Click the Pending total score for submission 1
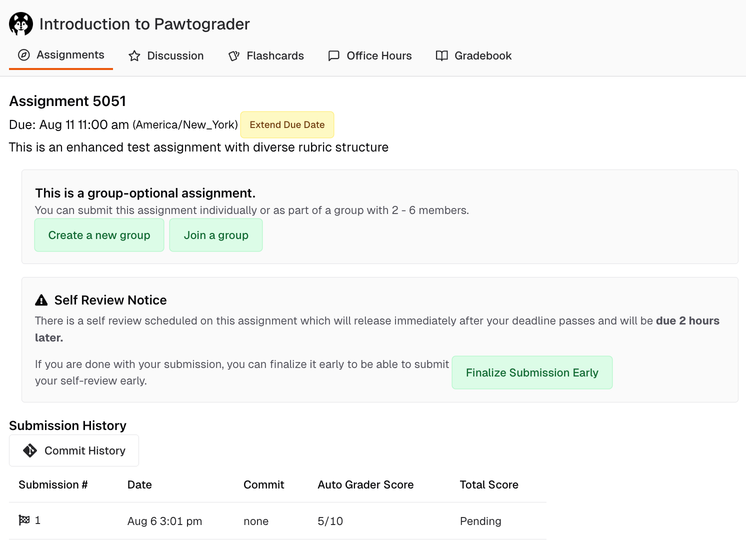The width and height of the screenshot is (746, 560). tap(480, 521)
